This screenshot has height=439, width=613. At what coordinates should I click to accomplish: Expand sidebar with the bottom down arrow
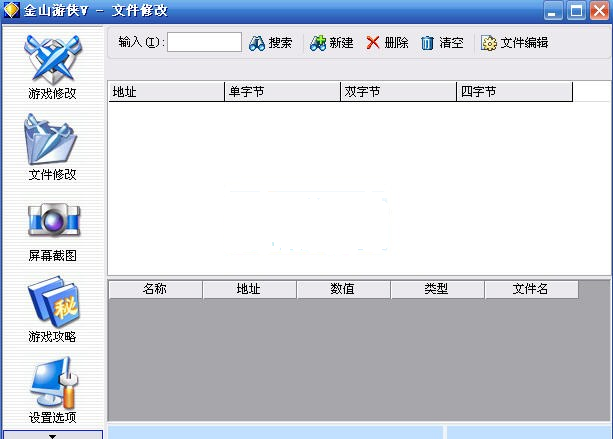point(52,435)
